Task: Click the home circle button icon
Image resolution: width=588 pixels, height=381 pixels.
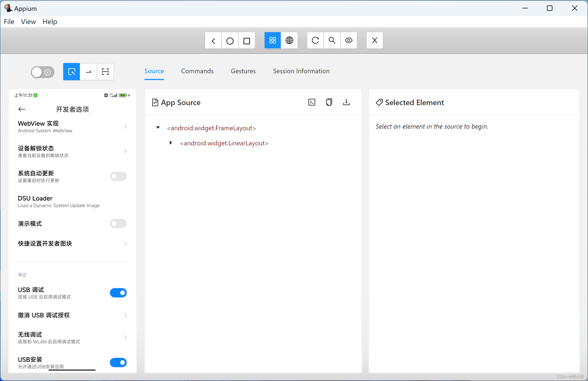Action: 230,40
